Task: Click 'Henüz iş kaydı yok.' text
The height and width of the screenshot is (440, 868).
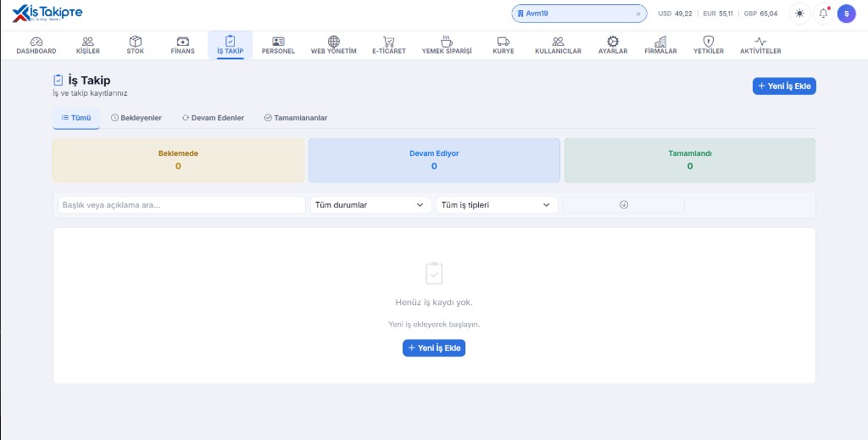Action: click(434, 302)
